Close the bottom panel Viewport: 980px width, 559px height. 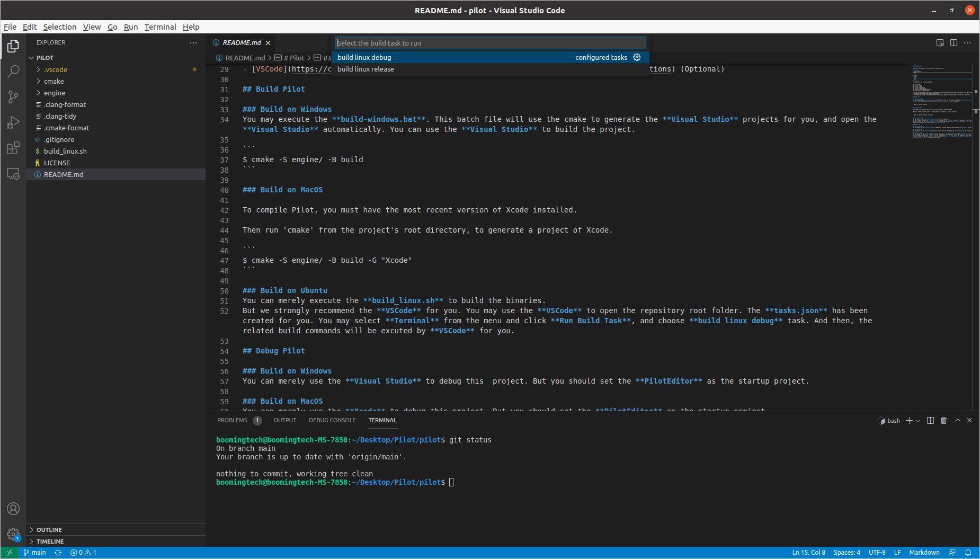[969, 420]
